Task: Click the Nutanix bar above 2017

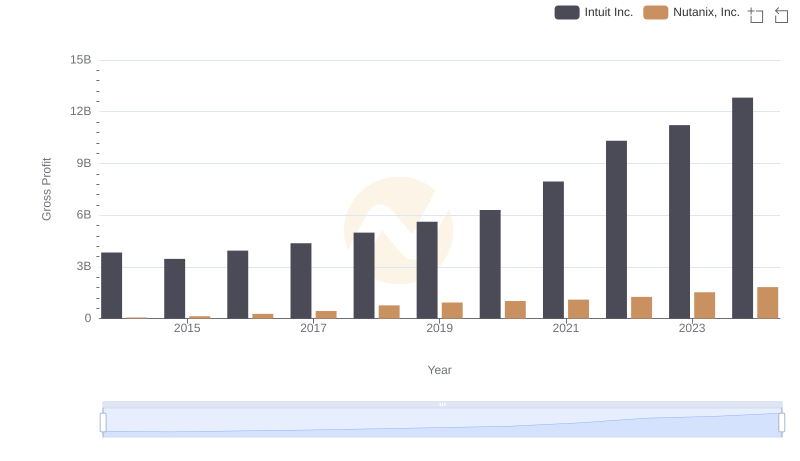Action: click(x=326, y=315)
